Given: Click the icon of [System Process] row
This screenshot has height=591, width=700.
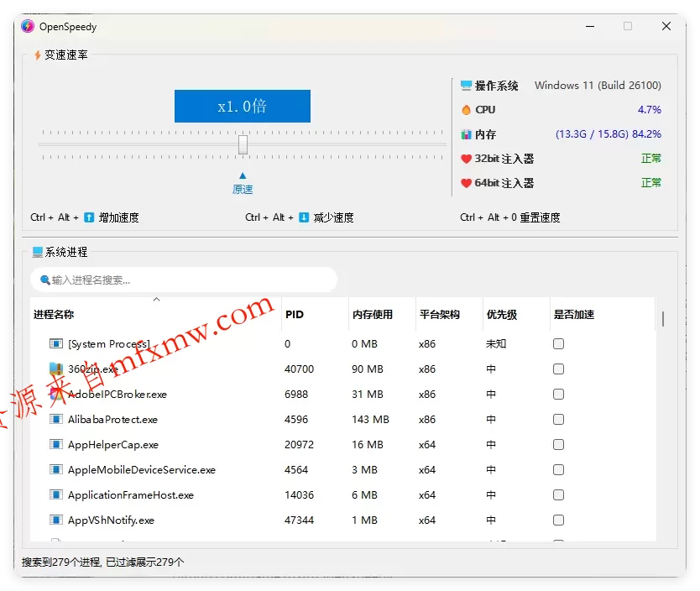Looking at the screenshot, I should point(55,343).
